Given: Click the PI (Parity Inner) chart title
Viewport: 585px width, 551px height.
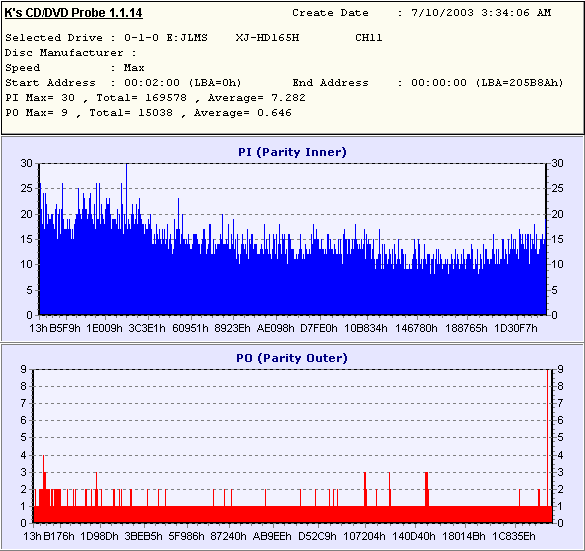Looking at the screenshot, I should [x=292, y=152].
